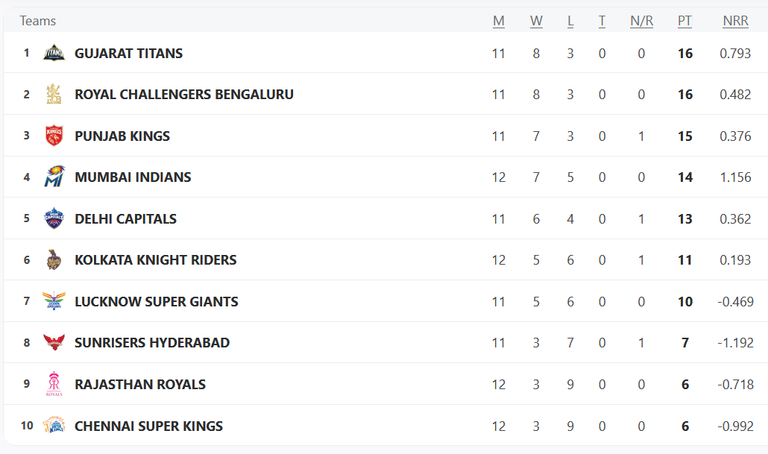The width and height of the screenshot is (768, 454).
Task: Select the Rajasthan Royals pink logo
Action: point(54,384)
